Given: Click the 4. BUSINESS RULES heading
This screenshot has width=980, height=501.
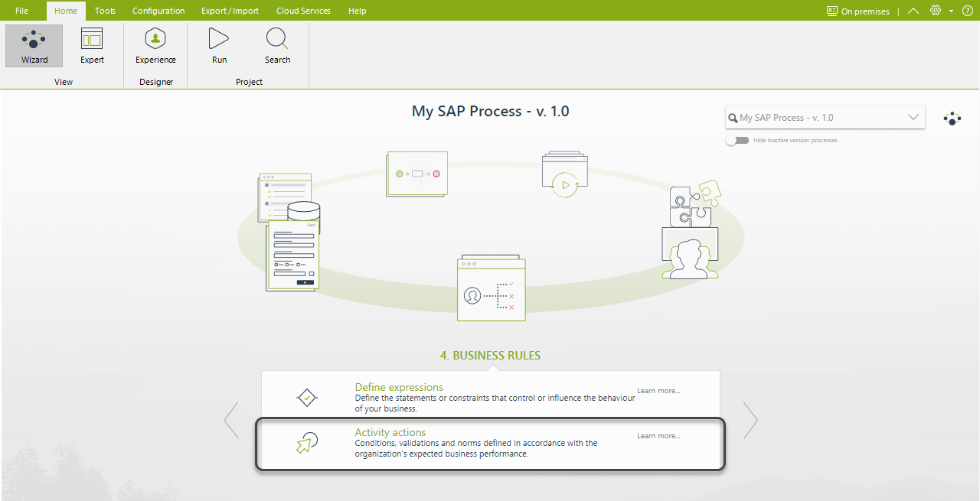Looking at the screenshot, I should (x=490, y=356).
